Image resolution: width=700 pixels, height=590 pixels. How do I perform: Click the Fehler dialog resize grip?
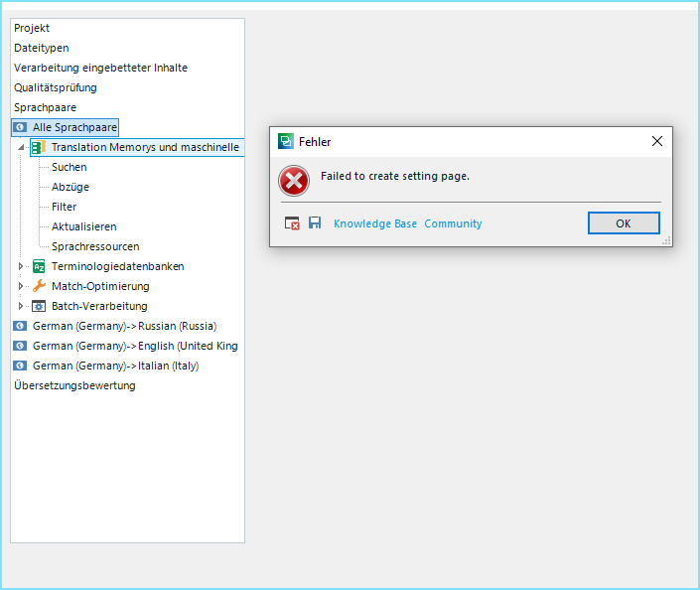point(666,241)
